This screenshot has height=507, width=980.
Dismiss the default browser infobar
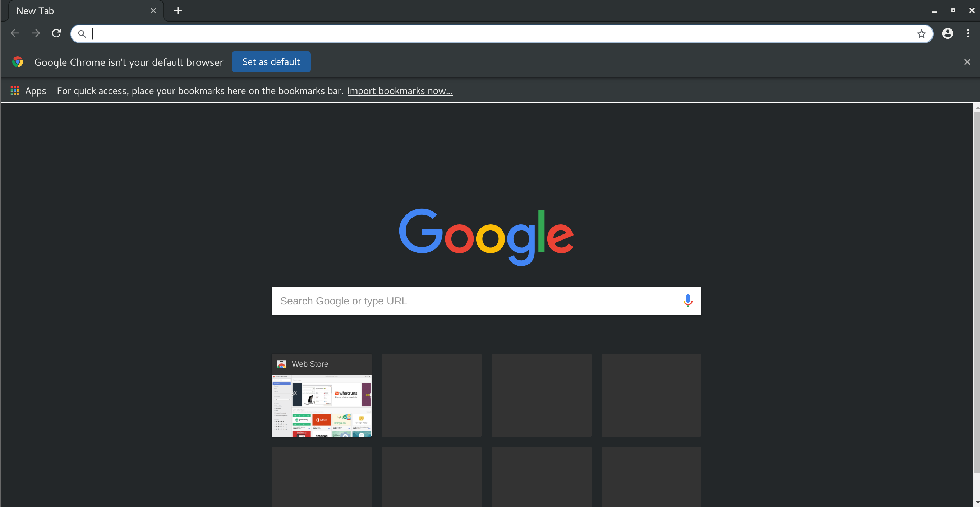pos(967,61)
